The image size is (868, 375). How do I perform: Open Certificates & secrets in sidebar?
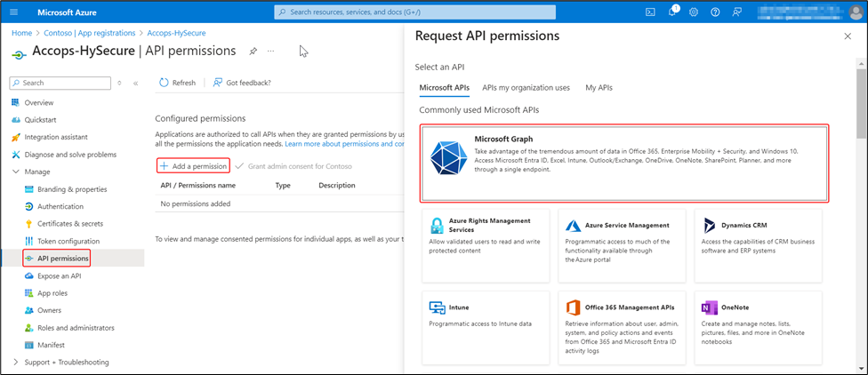coord(69,224)
